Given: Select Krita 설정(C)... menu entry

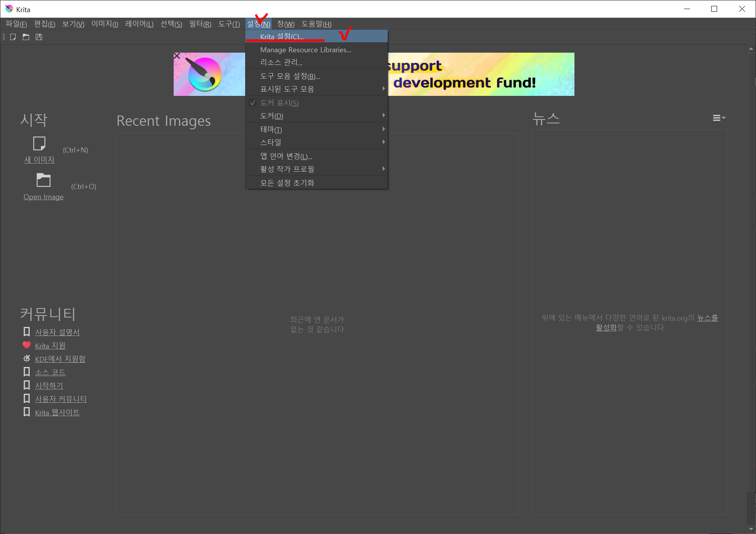Looking at the screenshot, I should pyautogui.click(x=282, y=37).
